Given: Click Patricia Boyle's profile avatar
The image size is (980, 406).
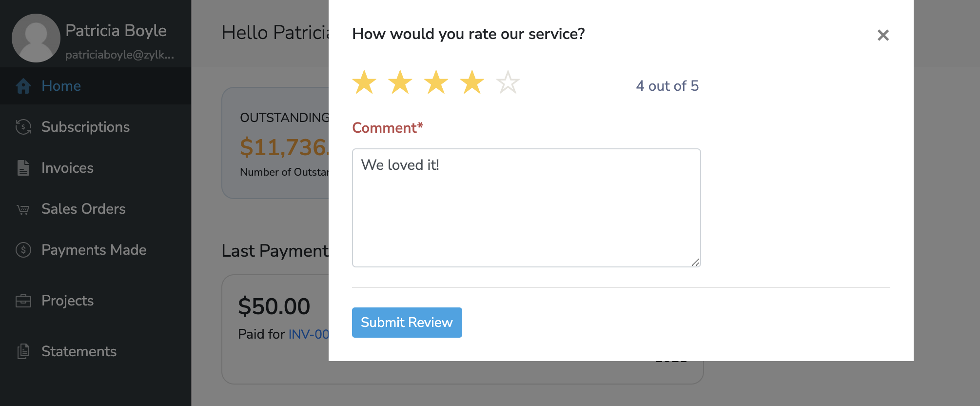Looking at the screenshot, I should 36,38.
